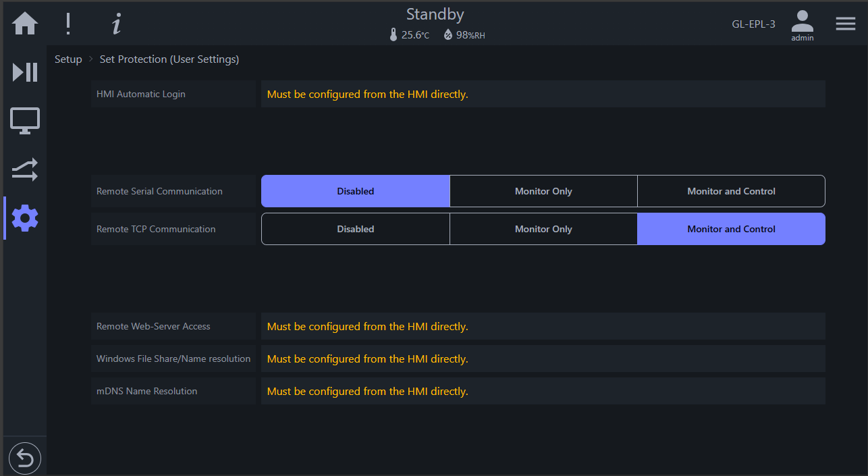Navigate to Setup in the breadcrumb
Screen dimensions: 868x476
pos(68,59)
